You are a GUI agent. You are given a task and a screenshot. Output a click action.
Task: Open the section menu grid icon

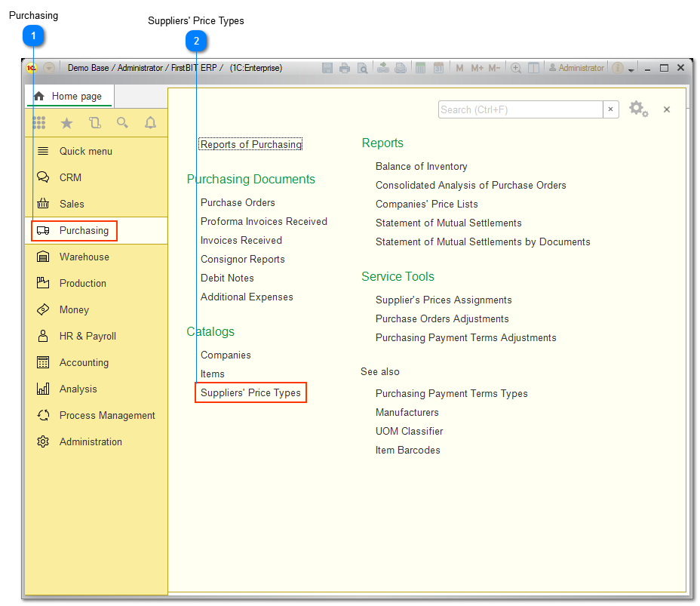38,122
